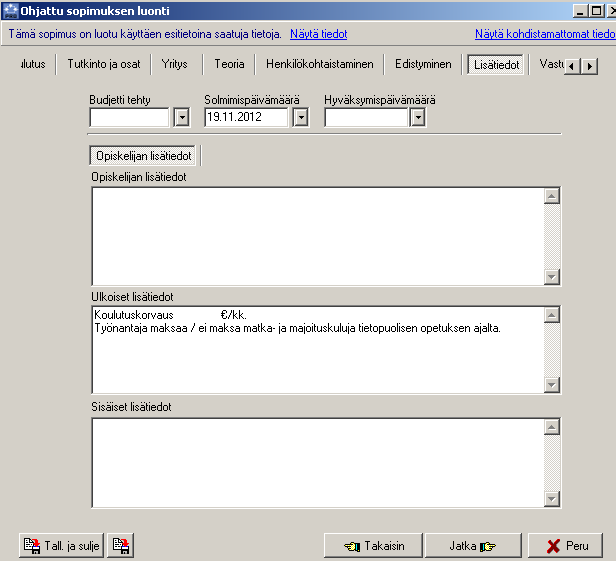Image resolution: width=616 pixels, height=561 pixels.
Task: Open the partially hidden lutus tab
Action: (34, 64)
